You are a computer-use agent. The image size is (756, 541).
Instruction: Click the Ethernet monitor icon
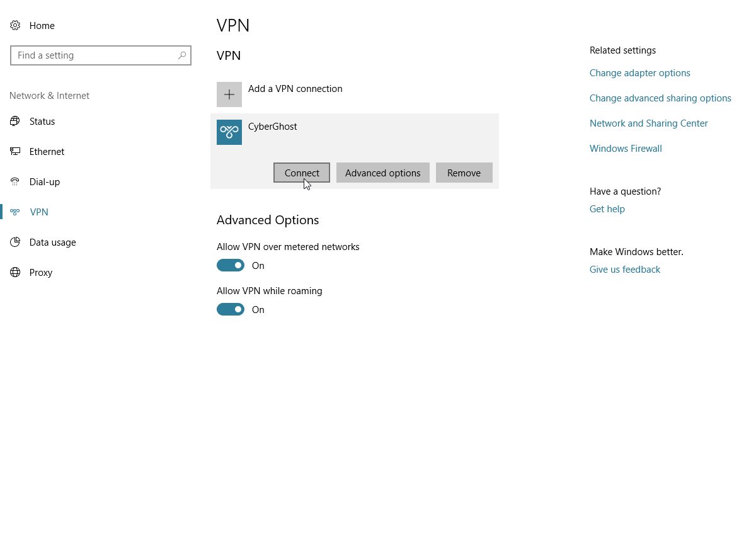coord(15,152)
